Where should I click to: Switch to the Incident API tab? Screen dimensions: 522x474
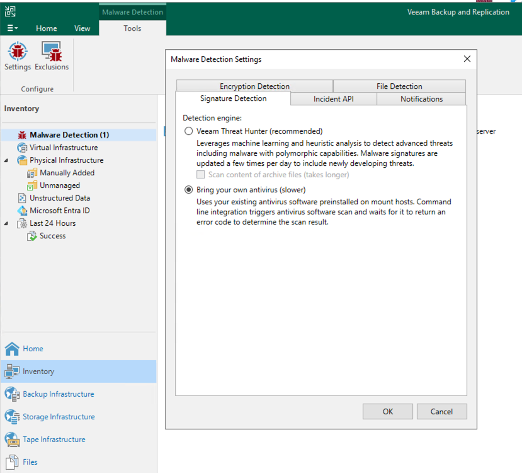333,99
